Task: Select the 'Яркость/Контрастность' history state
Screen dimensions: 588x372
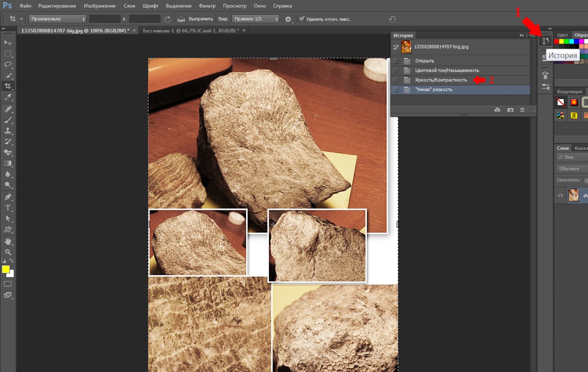Action: pos(441,80)
